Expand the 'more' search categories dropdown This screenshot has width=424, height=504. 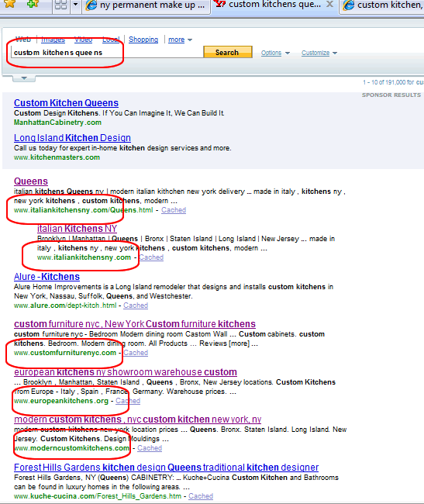point(180,40)
